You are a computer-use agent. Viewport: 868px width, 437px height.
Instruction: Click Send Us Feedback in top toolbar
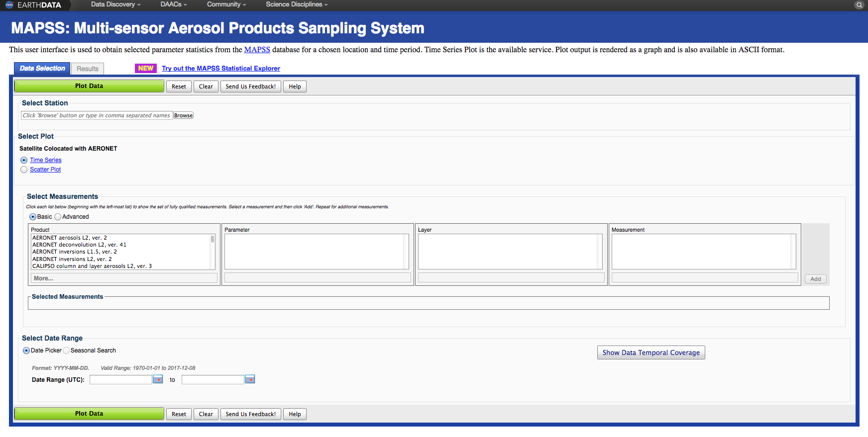[x=251, y=87]
